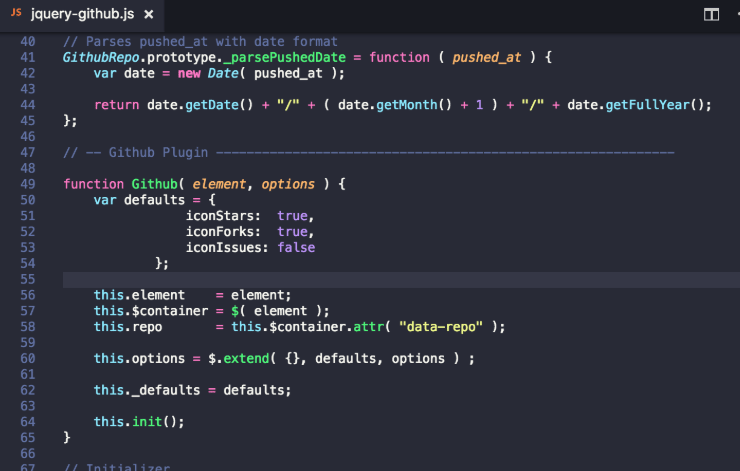Click 'this._defaults' on line 62
The width and height of the screenshot is (740, 471).
pos(147,390)
